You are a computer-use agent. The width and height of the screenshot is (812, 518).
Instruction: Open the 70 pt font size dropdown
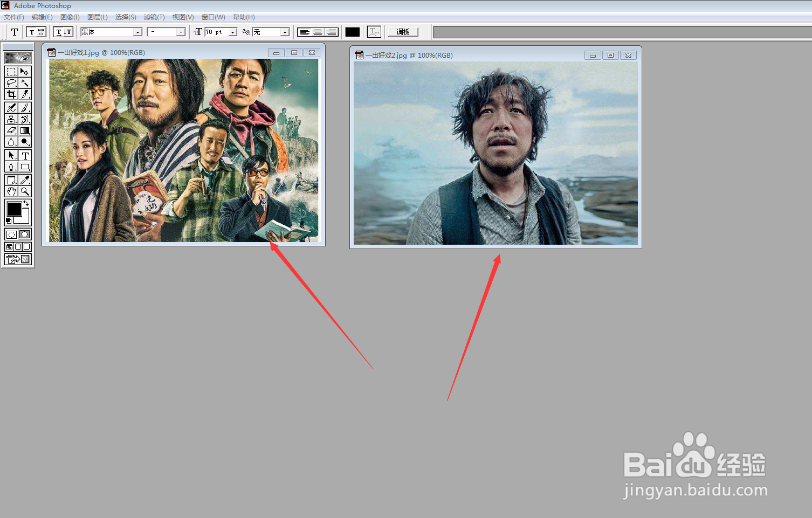point(233,32)
